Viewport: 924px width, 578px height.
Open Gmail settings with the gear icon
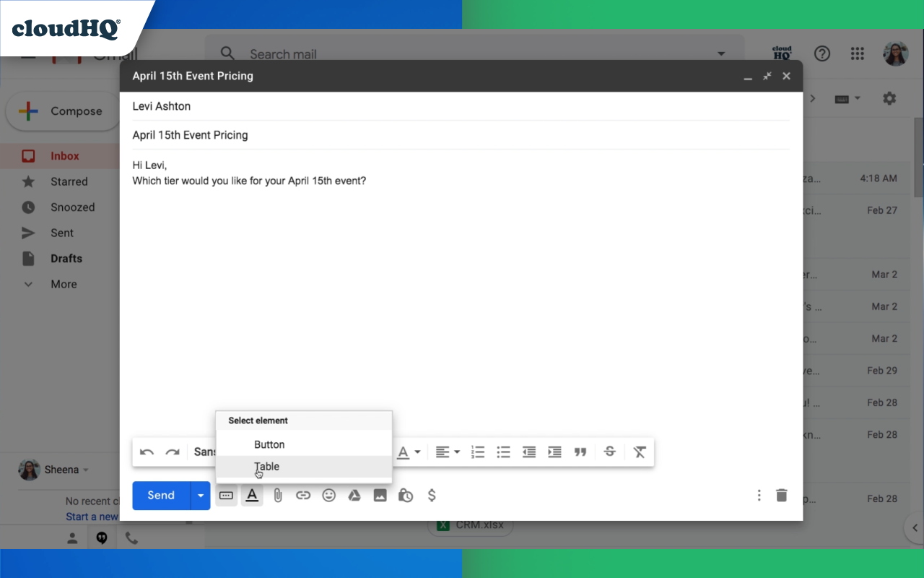tap(889, 98)
